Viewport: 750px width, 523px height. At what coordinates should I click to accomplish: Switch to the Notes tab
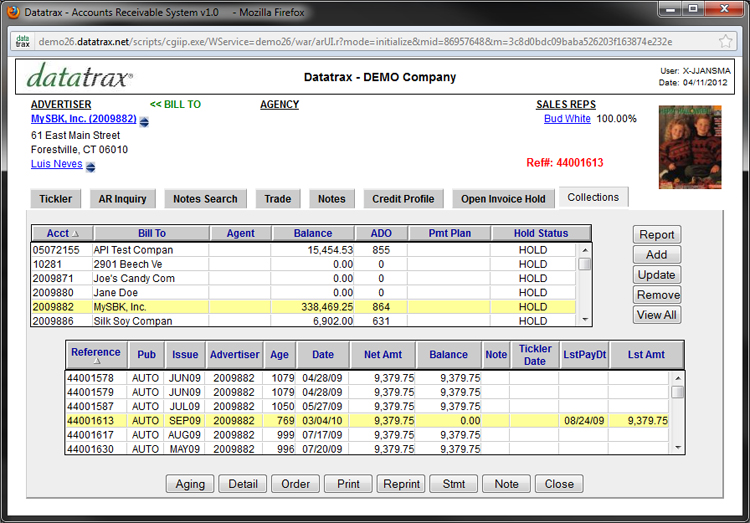tap(331, 199)
